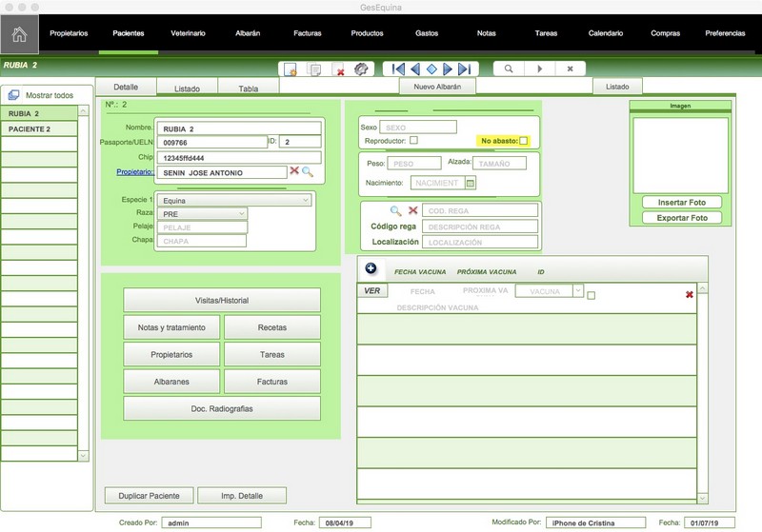Image resolution: width=762 pixels, height=532 pixels.
Task: Click the Visitas/Historial button
Action: (222, 300)
